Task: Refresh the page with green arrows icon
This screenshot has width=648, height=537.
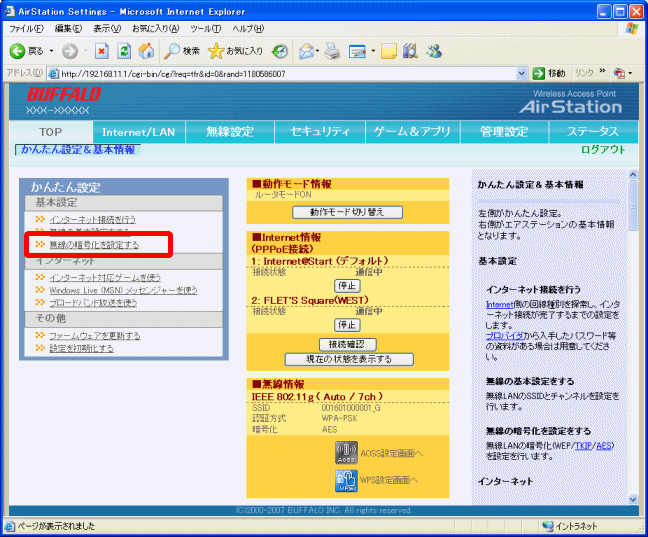Action: [x=124, y=51]
